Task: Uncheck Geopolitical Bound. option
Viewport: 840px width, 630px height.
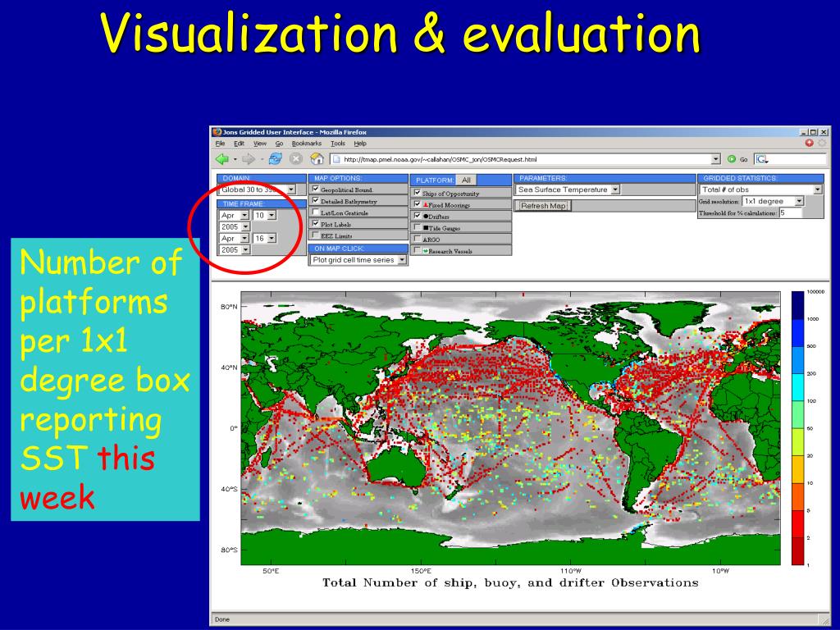Action: pyautogui.click(x=316, y=189)
